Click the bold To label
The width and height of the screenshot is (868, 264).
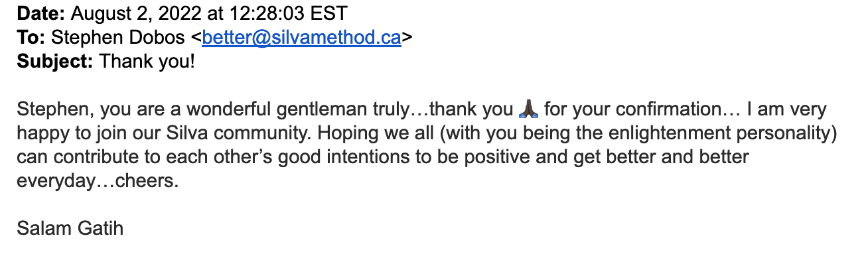pyautogui.click(x=31, y=37)
